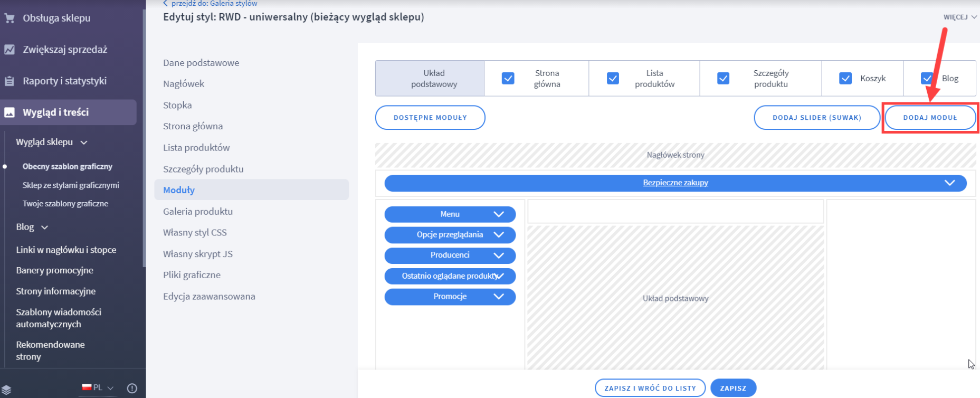The width and height of the screenshot is (980, 398).
Task: Uncheck the Strona główna checkbox
Action: coord(508,79)
